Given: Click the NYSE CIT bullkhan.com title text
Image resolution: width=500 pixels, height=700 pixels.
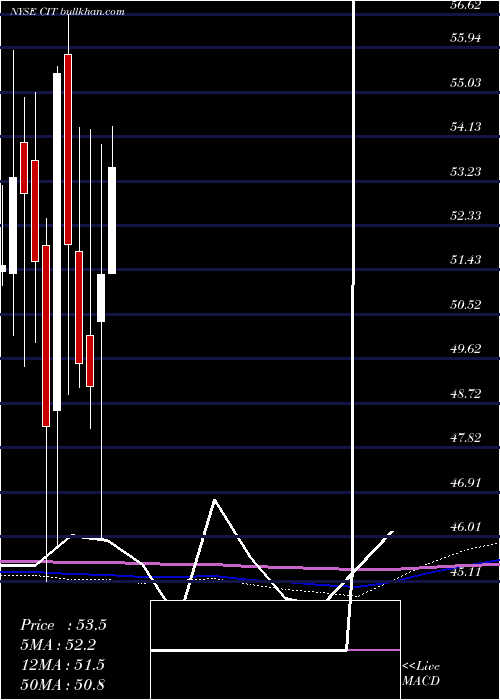Looking at the screenshot, I should click(68, 12).
